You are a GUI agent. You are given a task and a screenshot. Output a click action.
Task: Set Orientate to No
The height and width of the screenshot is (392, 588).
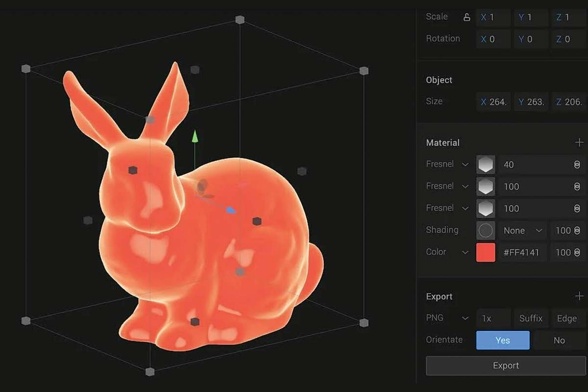(x=559, y=340)
